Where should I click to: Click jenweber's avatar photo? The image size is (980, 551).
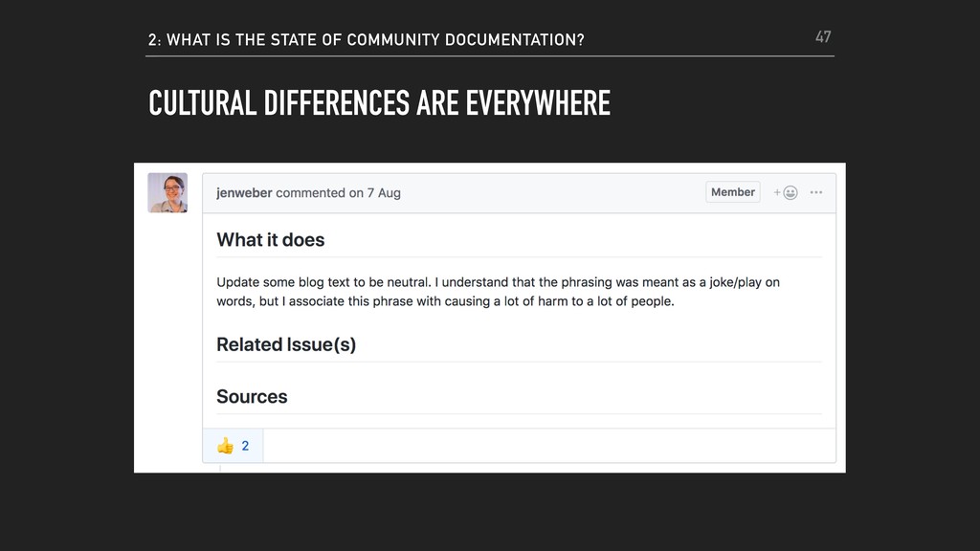pyautogui.click(x=167, y=192)
